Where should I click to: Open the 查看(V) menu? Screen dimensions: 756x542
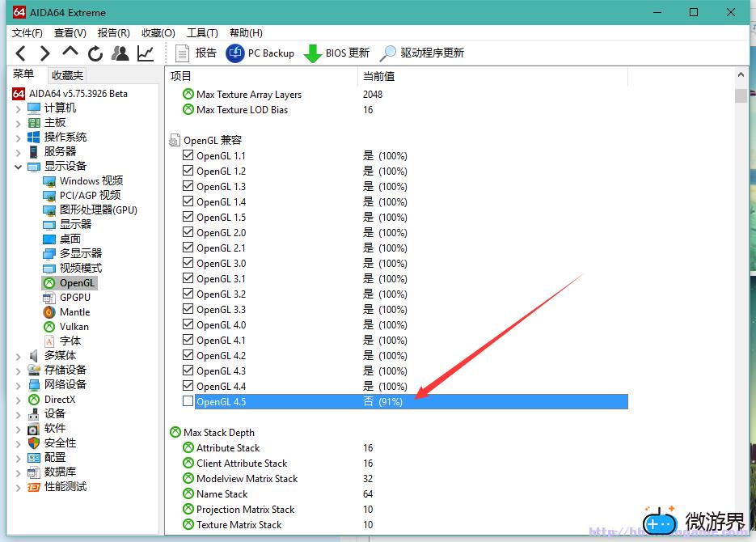point(70,33)
